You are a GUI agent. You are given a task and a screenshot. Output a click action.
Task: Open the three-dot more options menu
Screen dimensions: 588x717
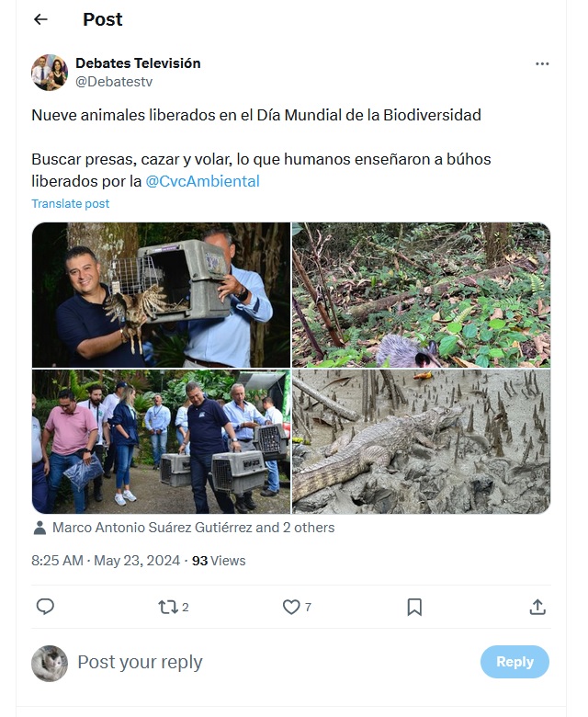click(542, 63)
